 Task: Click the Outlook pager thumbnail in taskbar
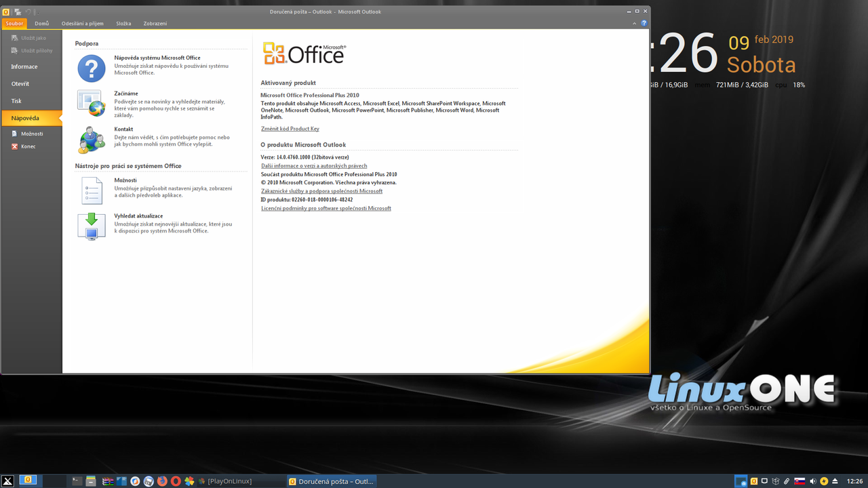click(x=28, y=480)
